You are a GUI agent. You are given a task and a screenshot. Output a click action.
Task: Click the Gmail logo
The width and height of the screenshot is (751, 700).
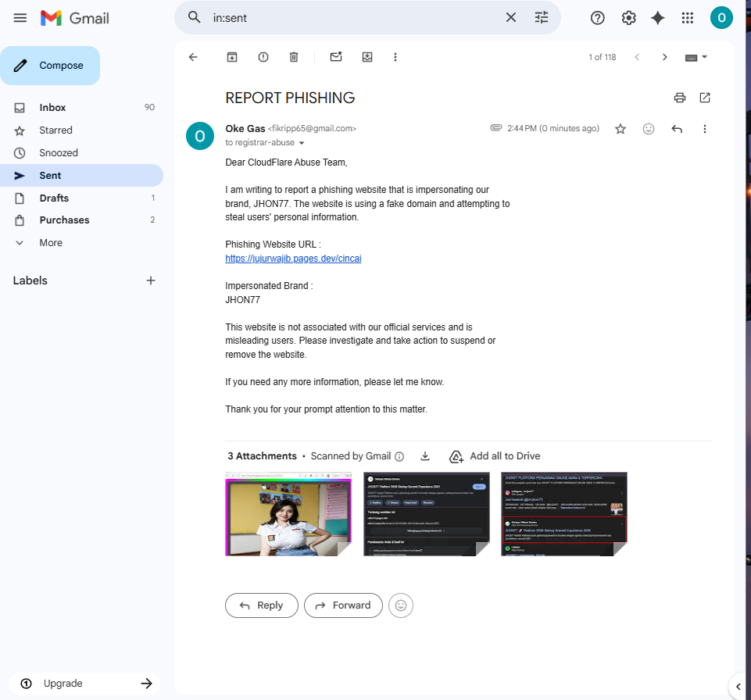75,18
